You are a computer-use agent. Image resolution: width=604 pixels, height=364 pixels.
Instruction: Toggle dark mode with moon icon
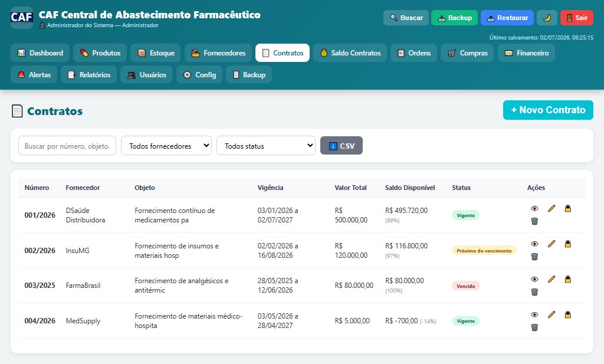click(547, 18)
